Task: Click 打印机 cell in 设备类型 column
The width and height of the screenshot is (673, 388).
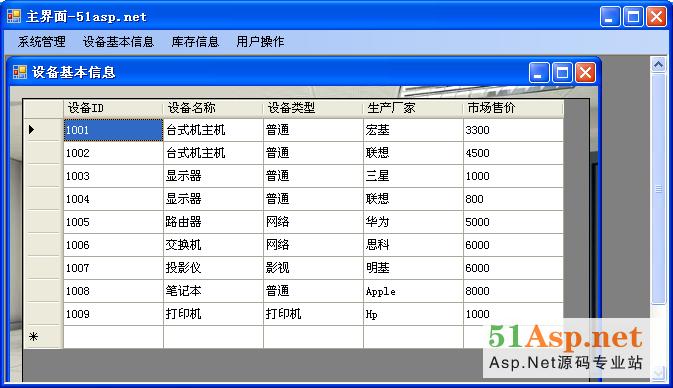Action: 313,314
